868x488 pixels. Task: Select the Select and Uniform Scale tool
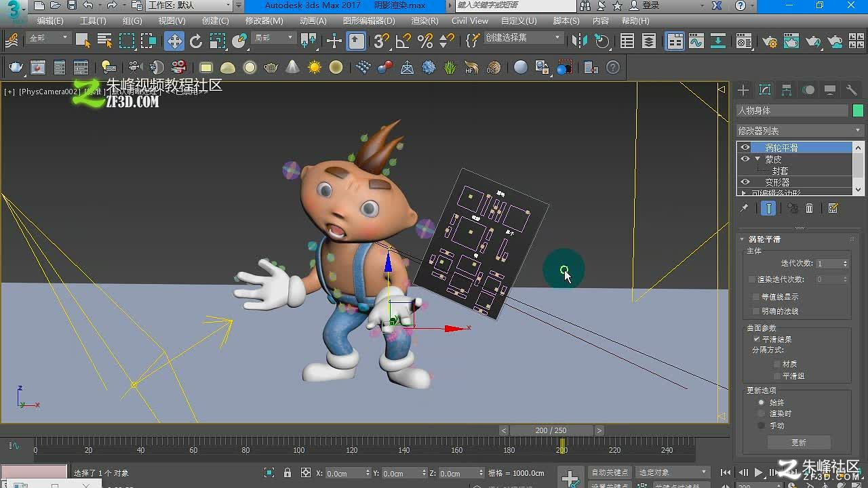coord(217,41)
